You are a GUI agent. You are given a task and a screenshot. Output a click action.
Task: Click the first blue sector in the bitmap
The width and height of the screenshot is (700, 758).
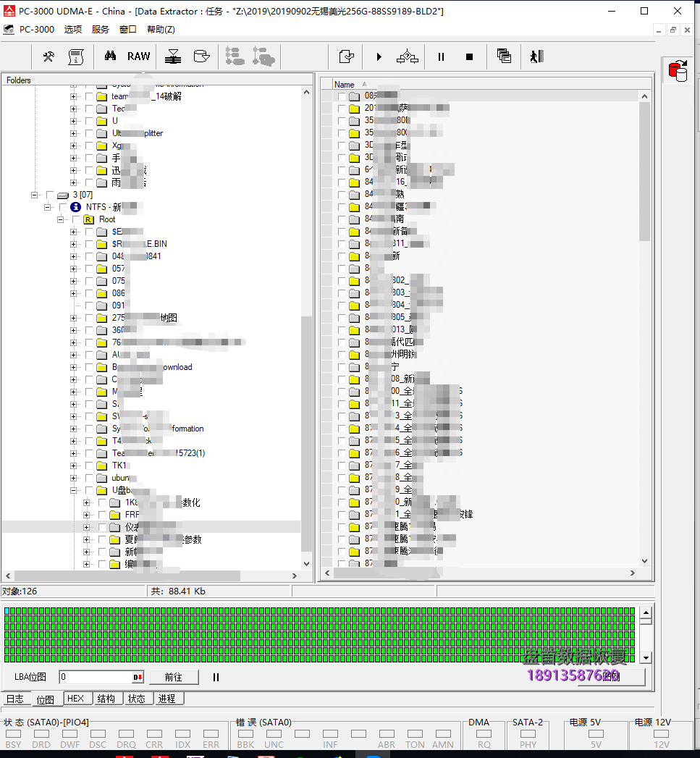click(x=7, y=611)
